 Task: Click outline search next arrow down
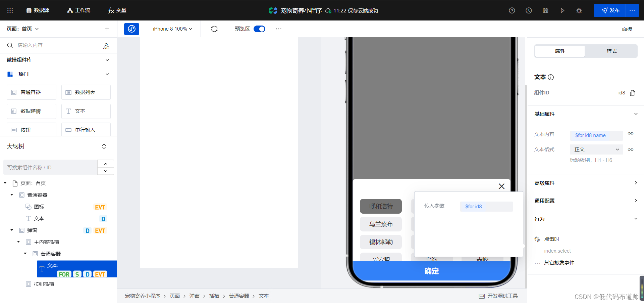[x=106, y=171]
